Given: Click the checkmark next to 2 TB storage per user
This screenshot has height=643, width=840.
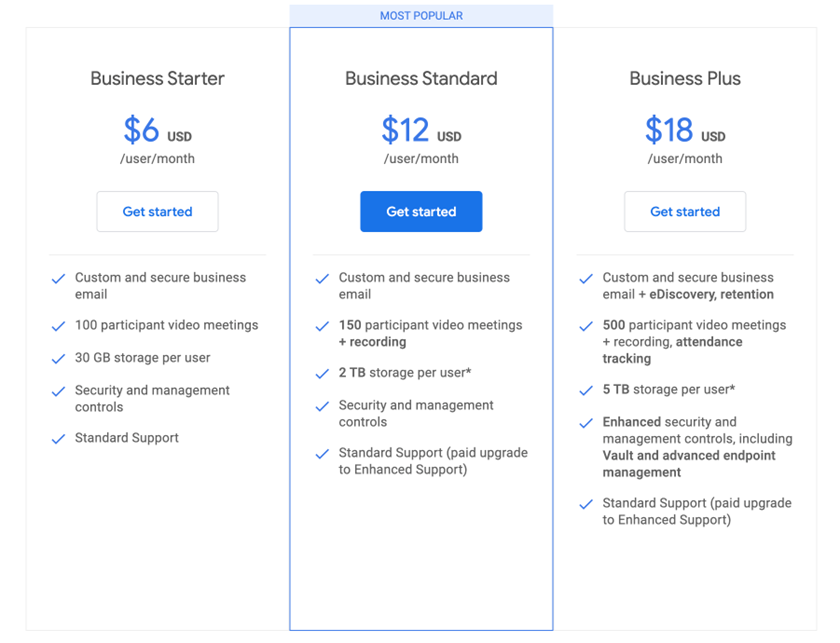Looking at the screenshot, I should pos(322,373).
